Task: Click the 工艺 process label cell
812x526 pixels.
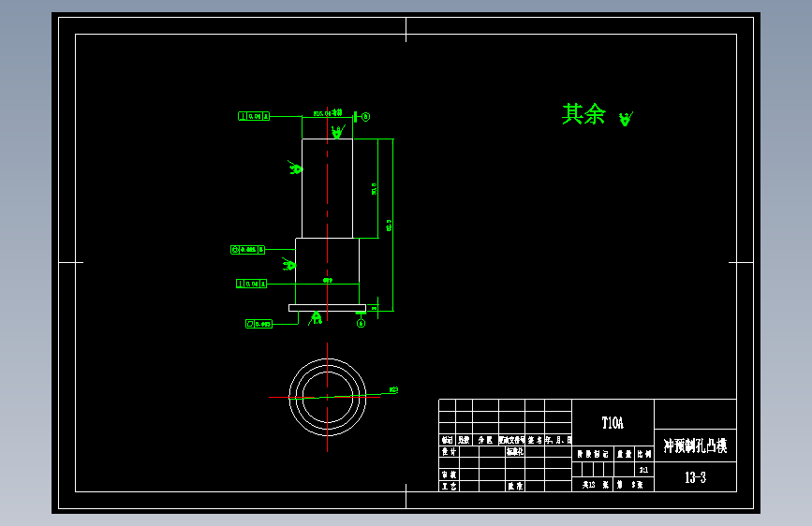Action: (x=449, y=486)
